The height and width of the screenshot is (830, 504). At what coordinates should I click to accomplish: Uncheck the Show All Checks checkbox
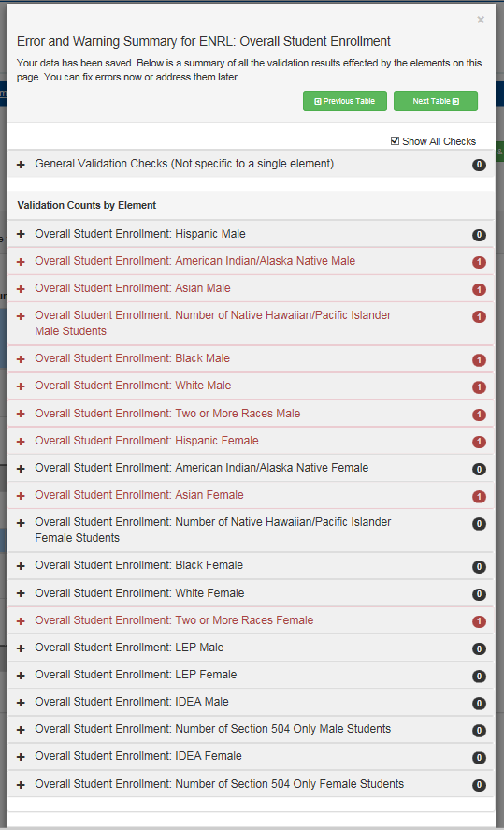click(x=395, y=140)
